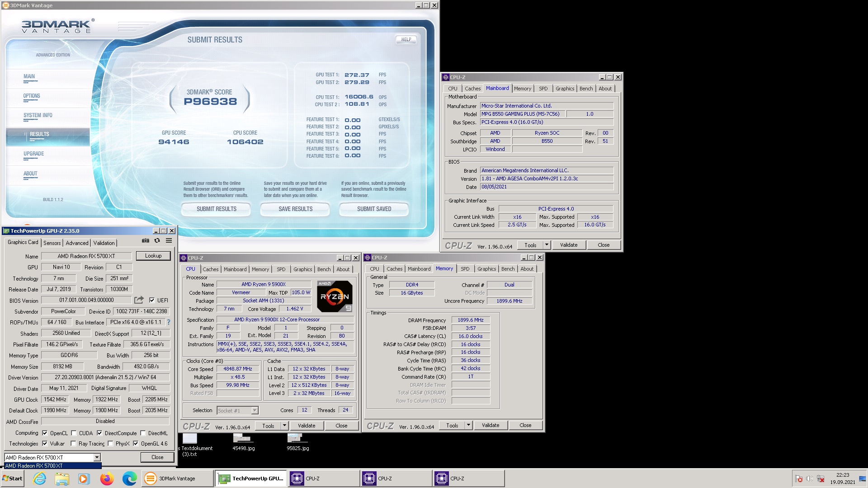The height and width of the screenshot is (488, 868).
Task: Toggle the Vulkan checkbox
Action: click(45, 444)
